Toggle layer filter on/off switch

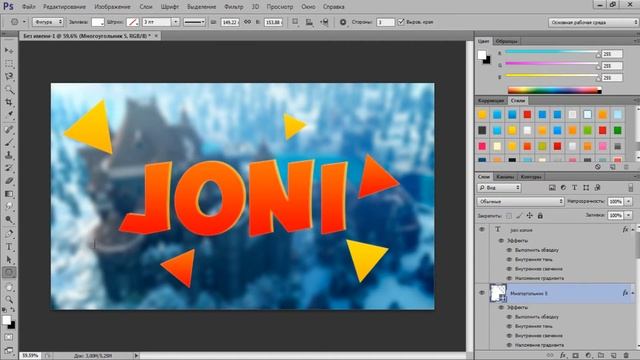[631, 188]
